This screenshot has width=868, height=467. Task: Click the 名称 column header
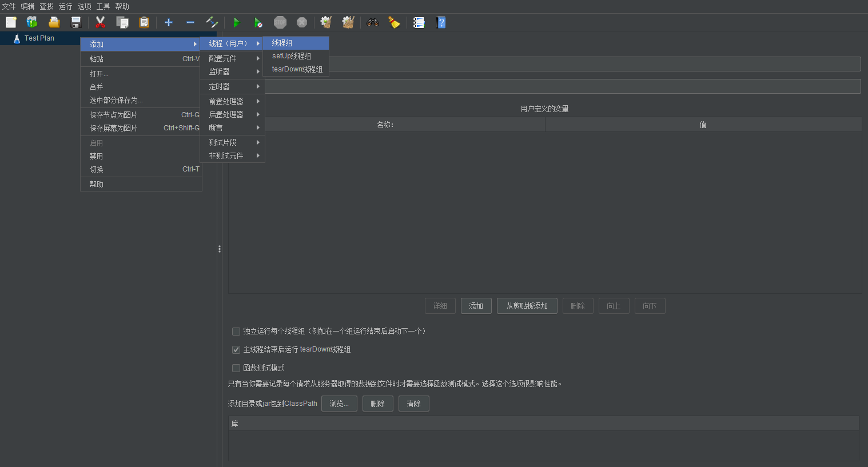(x=387, y=125)
